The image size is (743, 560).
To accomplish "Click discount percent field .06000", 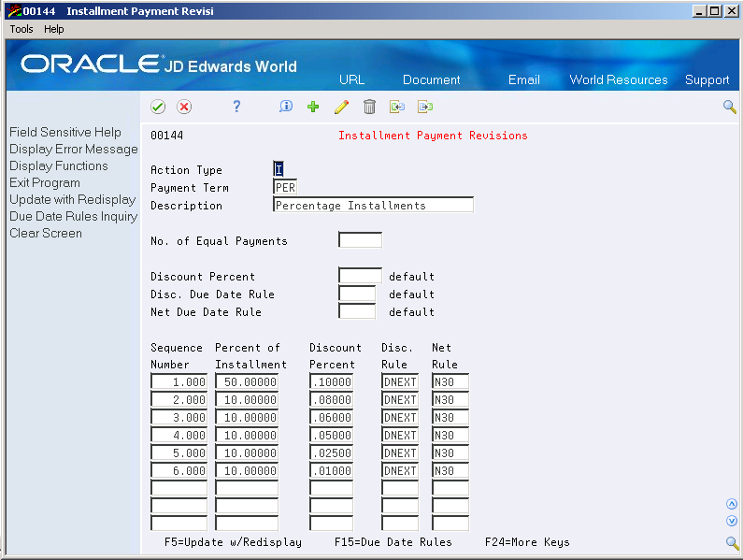I will click(332, 417).
